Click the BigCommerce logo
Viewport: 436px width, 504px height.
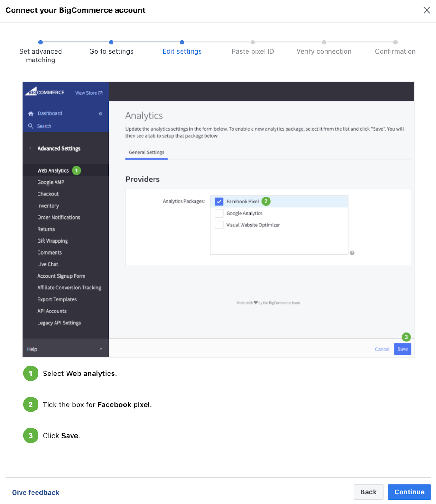pos(44,92)
